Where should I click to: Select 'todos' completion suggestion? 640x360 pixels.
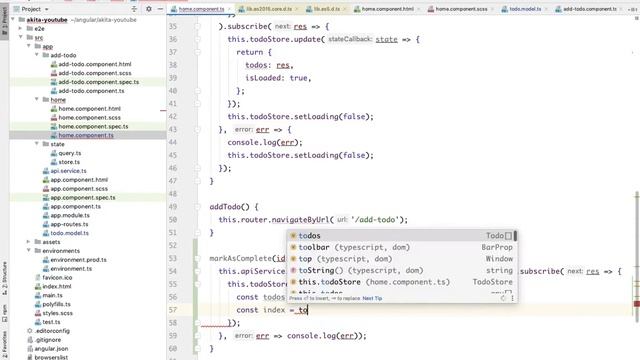coord(400,236)
